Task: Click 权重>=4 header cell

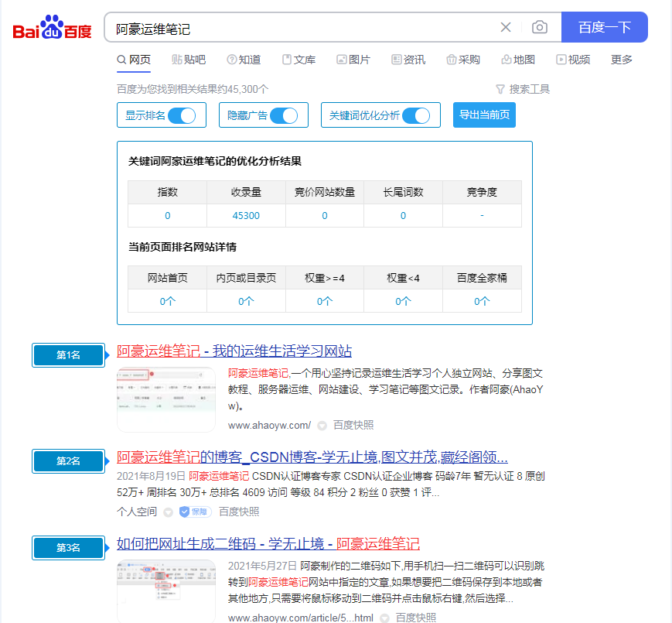Action: [x=325, y=278]
